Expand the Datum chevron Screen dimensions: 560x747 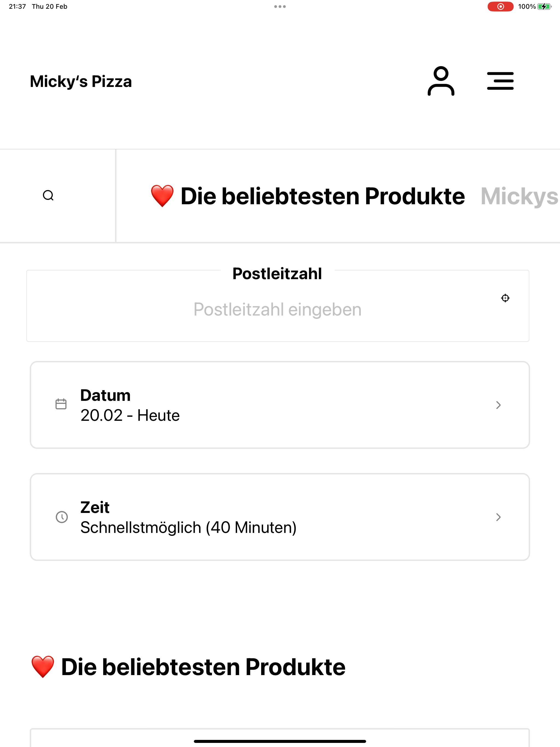tap(498, 405)
